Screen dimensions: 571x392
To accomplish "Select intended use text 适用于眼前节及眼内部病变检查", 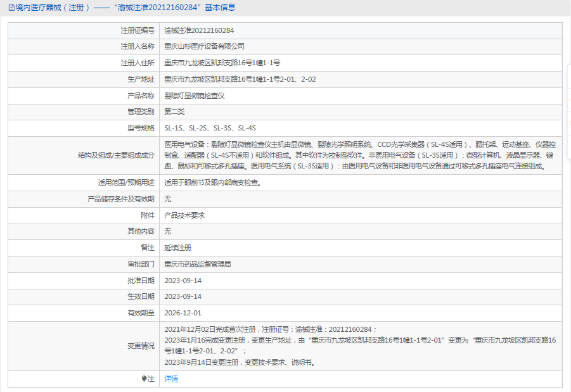I will click(x=213, y=183).
